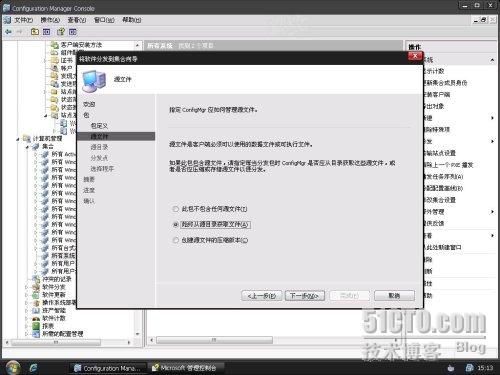Select 创建源文件的压缩版本 radio option
This screenshot has width=500, height=375.
176,240
